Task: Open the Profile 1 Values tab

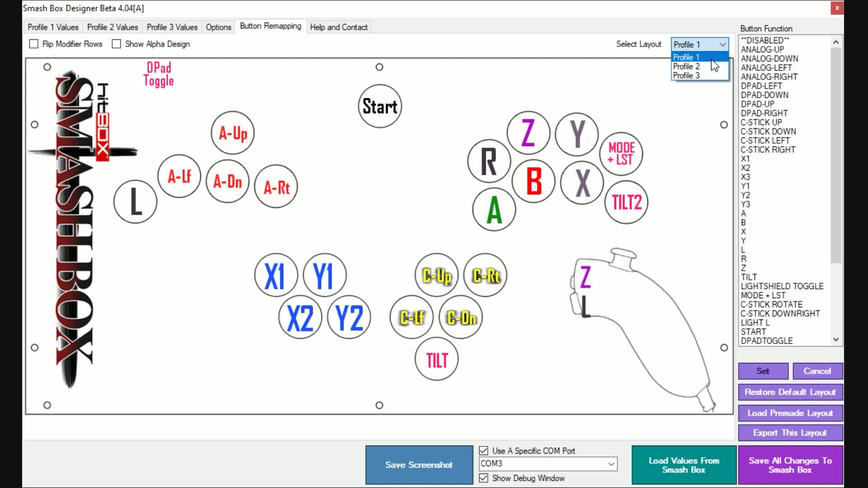Action: coord(53,27)
